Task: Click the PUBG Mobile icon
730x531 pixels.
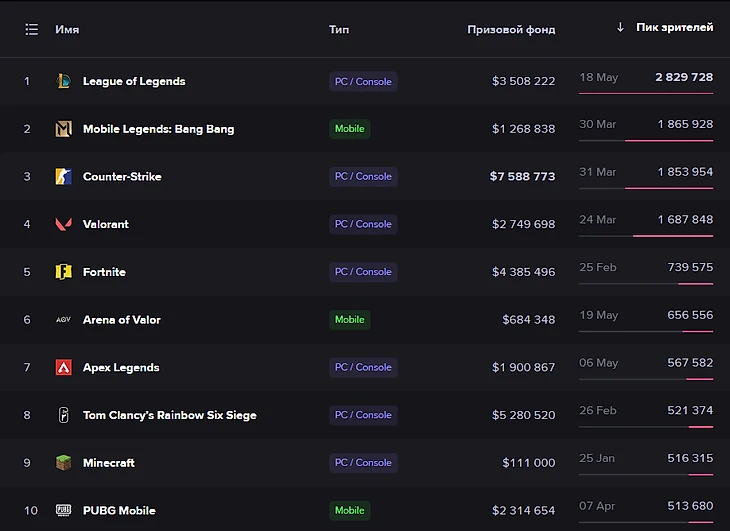Action: point(64,510)
